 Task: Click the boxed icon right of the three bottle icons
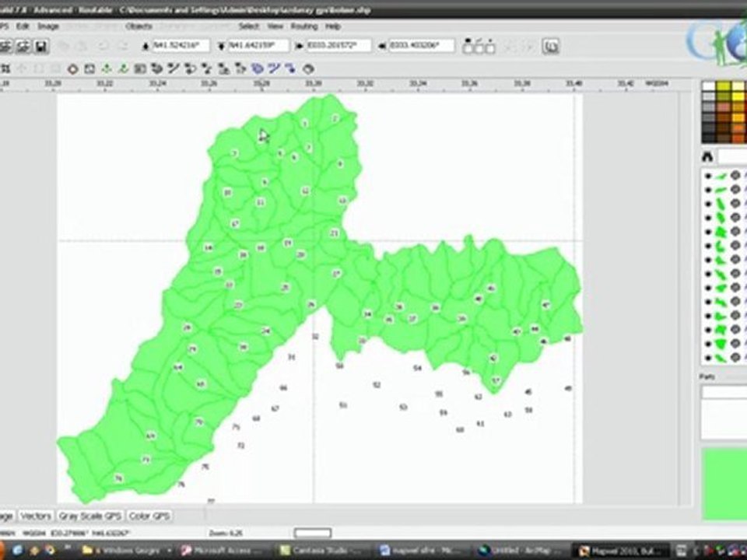[550, 46]
